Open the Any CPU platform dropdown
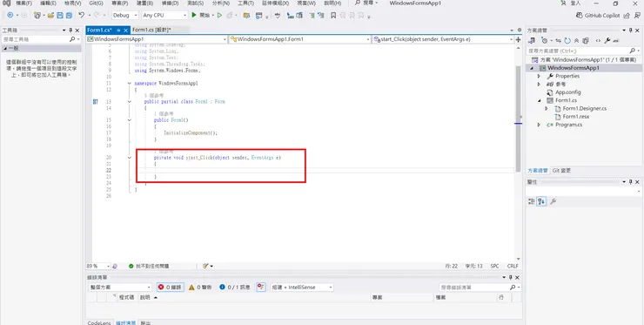This screenshot has height=325, width=644. click(164, 15)
